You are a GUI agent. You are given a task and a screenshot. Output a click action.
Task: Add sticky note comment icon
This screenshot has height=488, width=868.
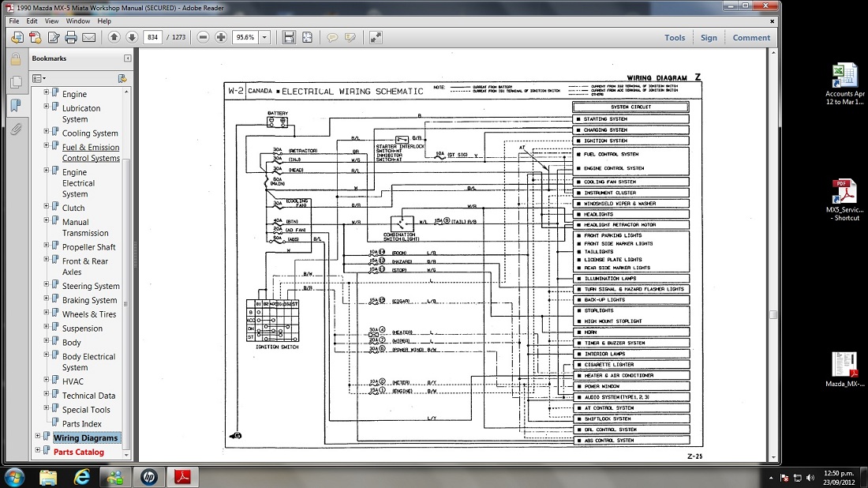332,37
